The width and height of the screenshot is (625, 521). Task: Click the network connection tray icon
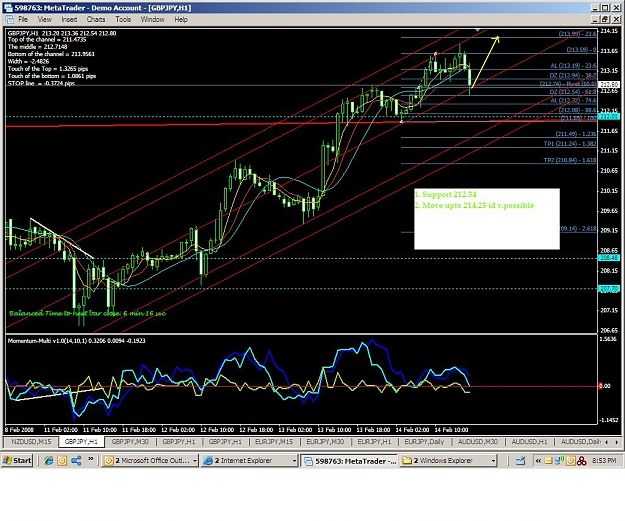(x=560, y=461)
